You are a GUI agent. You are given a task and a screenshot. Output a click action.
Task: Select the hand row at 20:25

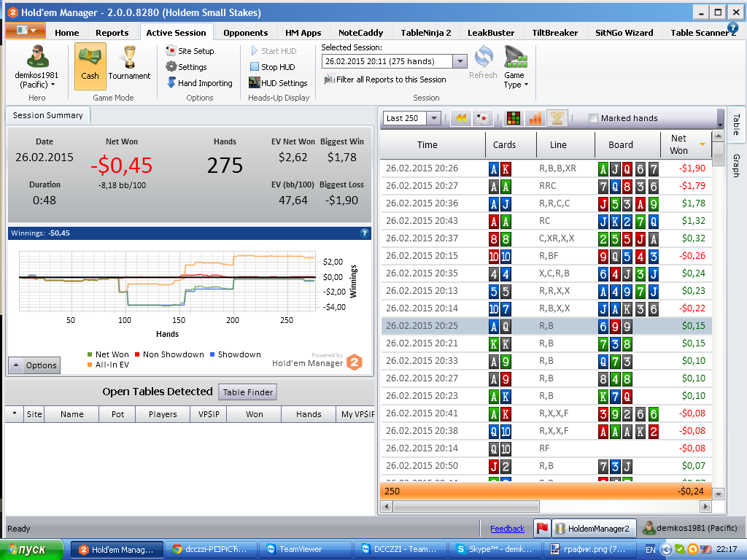pyautogui.click(x=546, y=326)
